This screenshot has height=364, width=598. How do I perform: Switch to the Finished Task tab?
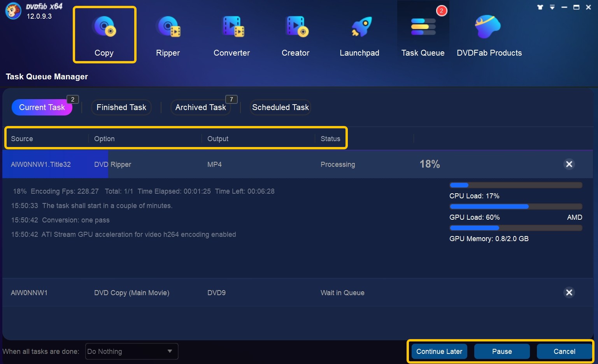pyautogui.click(x=121, y=107)
